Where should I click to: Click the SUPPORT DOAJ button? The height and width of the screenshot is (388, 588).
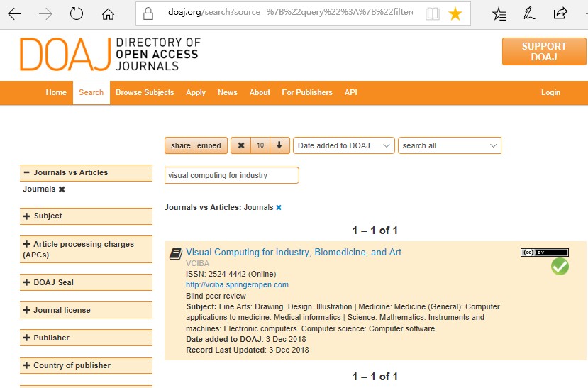(x=544, y=52)
